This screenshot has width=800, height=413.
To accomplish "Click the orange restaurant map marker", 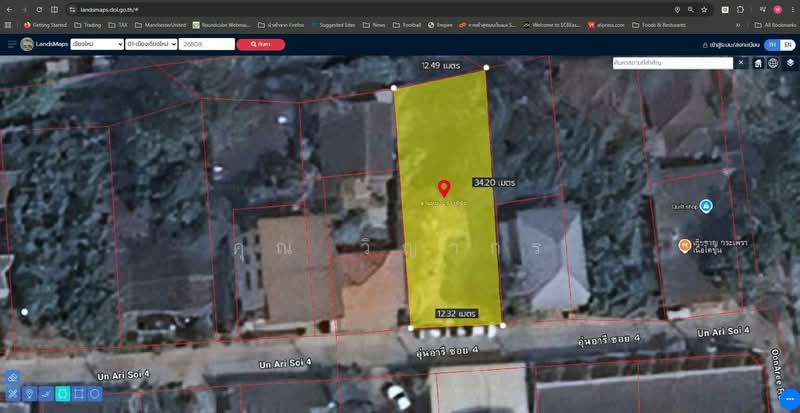I will pyautogui.click(x=684, y=246).
